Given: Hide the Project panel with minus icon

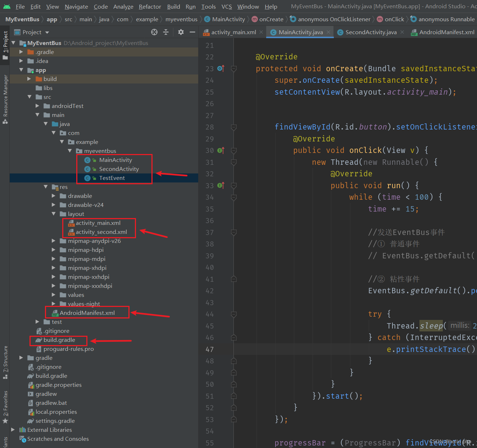Looking at the screenshot, I should [192, 32].
